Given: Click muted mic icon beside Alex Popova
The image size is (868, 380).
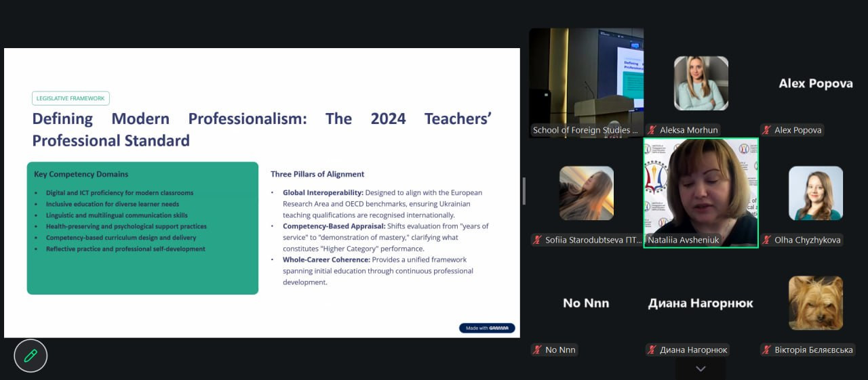Looking at the screenshot, I should pyautogui.click(x=767, y=130).
